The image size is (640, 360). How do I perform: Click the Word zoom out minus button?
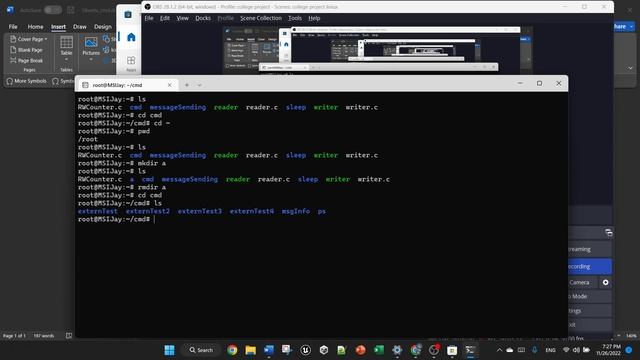[619, 336]
